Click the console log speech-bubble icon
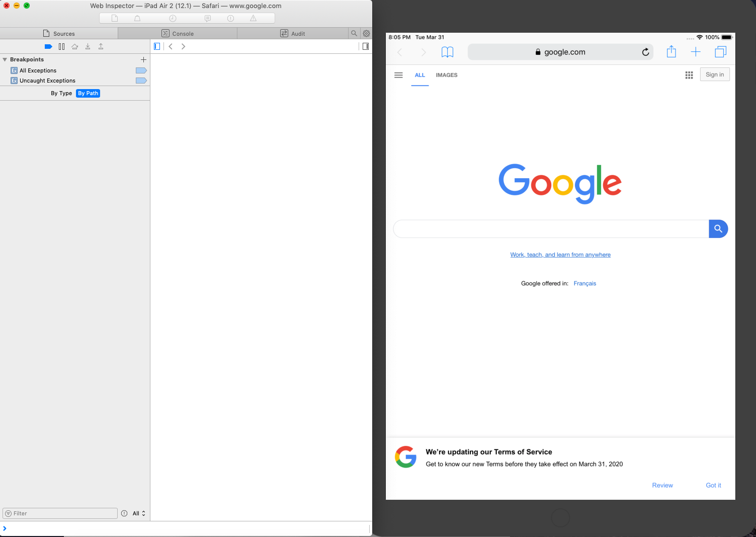 208,18
